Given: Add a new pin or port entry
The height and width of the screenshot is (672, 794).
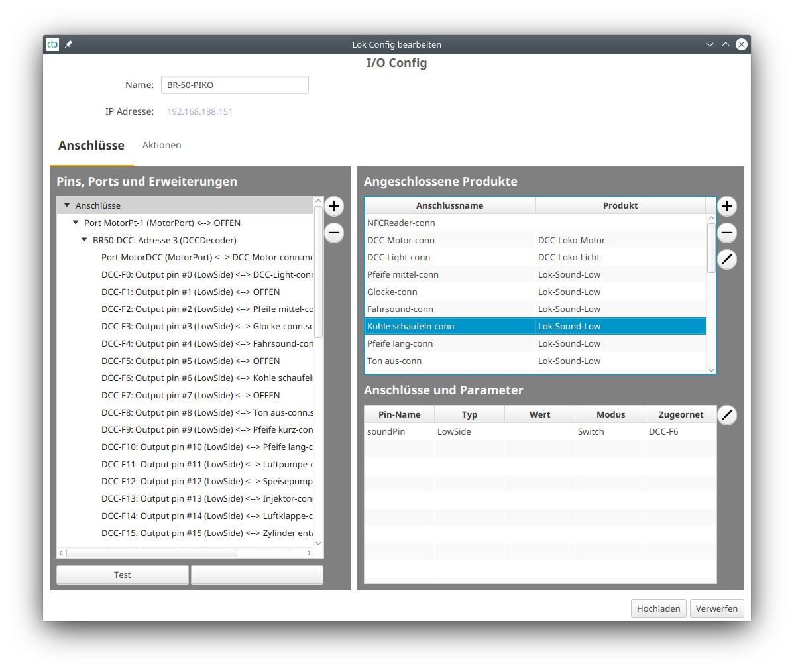Looking at the screenshot, I should (x=334, y=206).
